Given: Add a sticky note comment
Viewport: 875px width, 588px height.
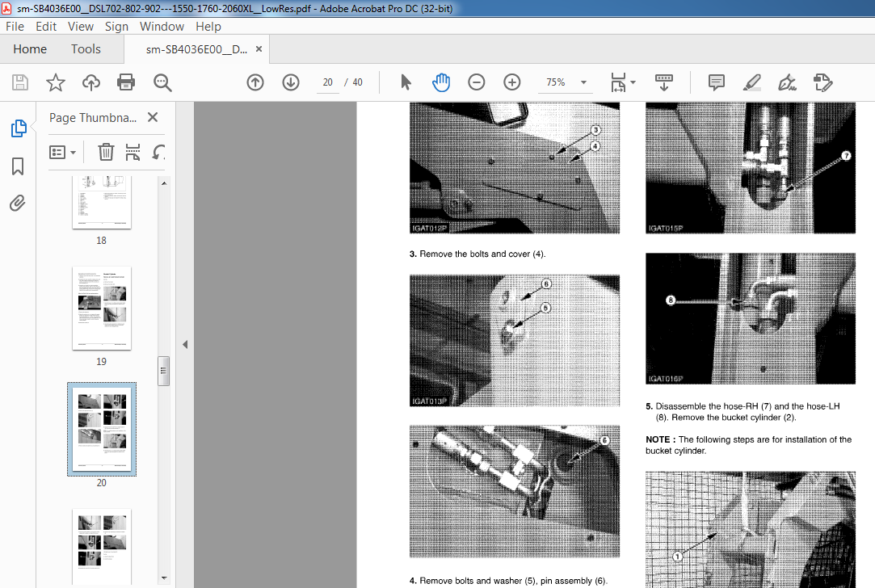Looking at the screenshot, I should pyautogui.click(x=717, y=82).
